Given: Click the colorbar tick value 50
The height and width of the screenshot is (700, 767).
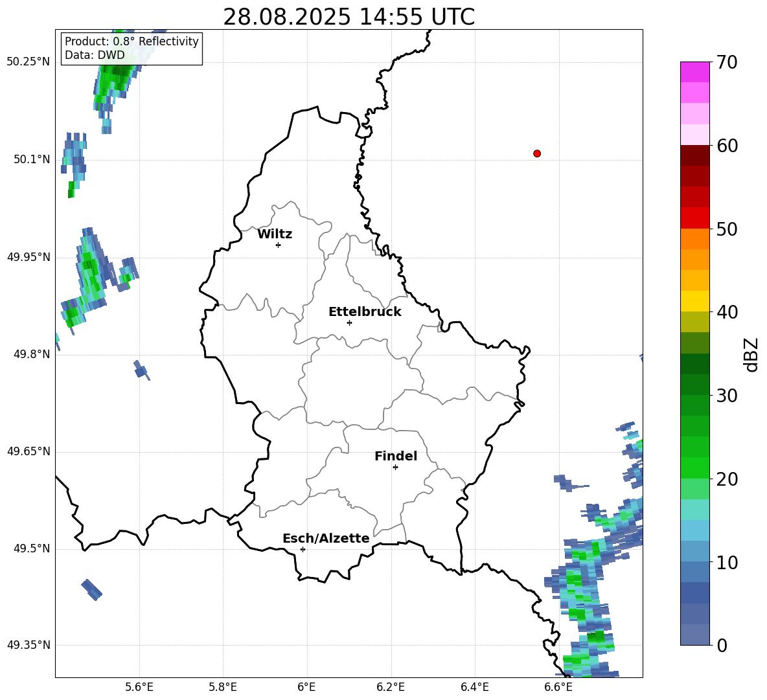Looking at the screenshot, I should click(727, 229).
